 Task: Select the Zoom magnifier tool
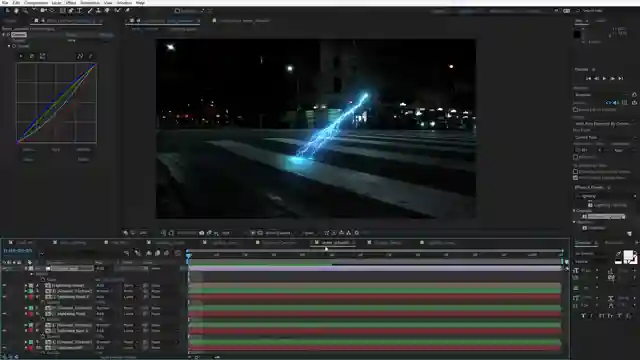[x=25, y=11]
